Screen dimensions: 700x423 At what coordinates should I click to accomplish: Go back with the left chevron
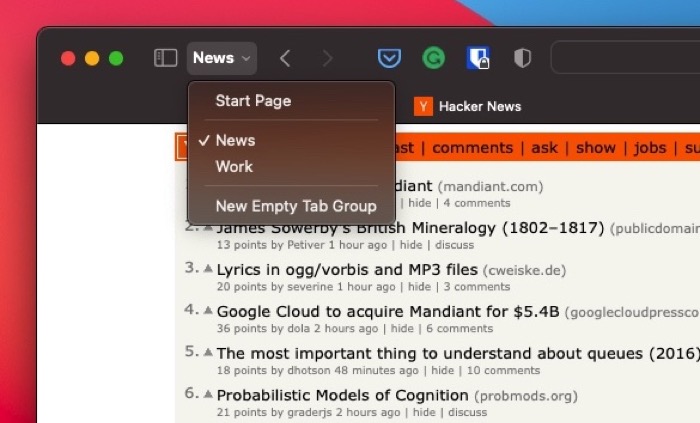(285, 58)
